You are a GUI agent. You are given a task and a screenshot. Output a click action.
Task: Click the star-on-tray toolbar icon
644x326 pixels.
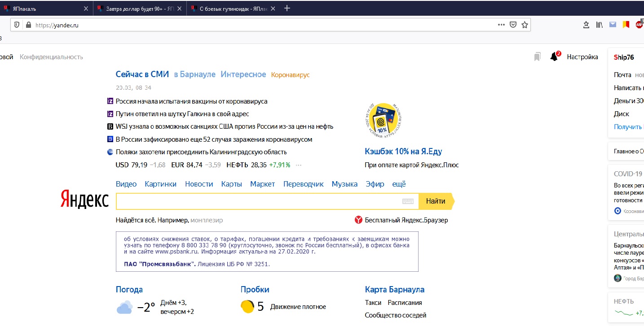coord(586,25)
